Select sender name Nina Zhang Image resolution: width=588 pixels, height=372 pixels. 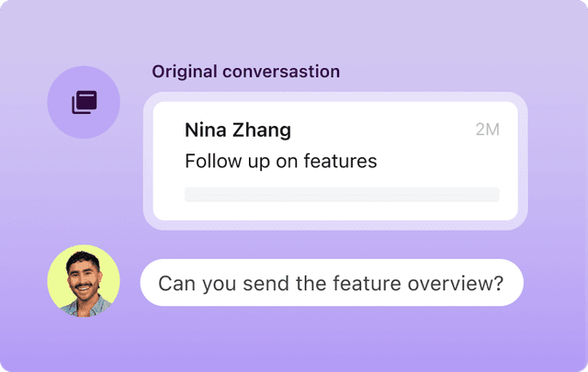pos(238,130)
